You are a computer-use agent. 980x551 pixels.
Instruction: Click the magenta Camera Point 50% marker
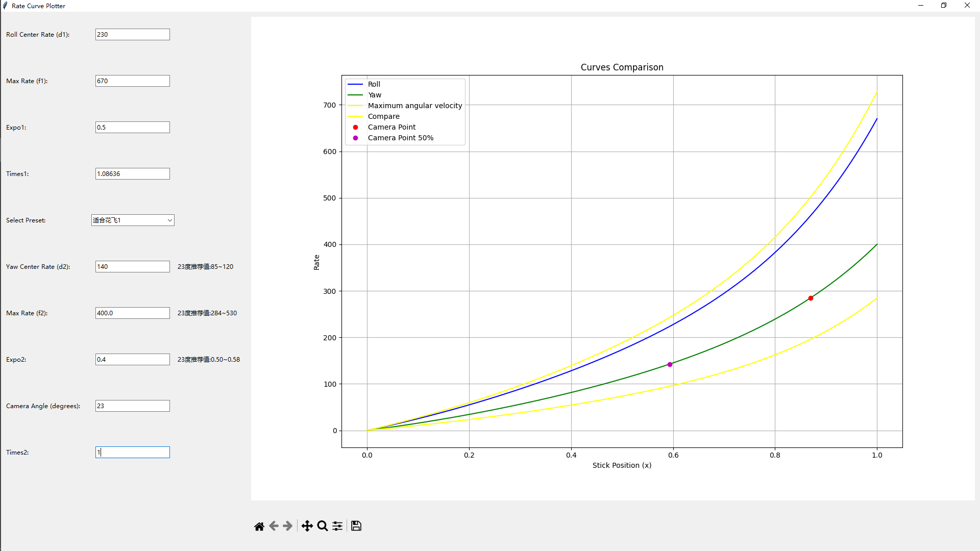[x=670, y=365]
